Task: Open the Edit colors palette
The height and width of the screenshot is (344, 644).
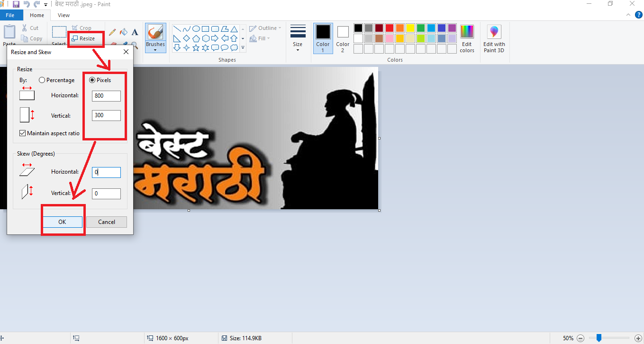Action: (x=467, y=38)
